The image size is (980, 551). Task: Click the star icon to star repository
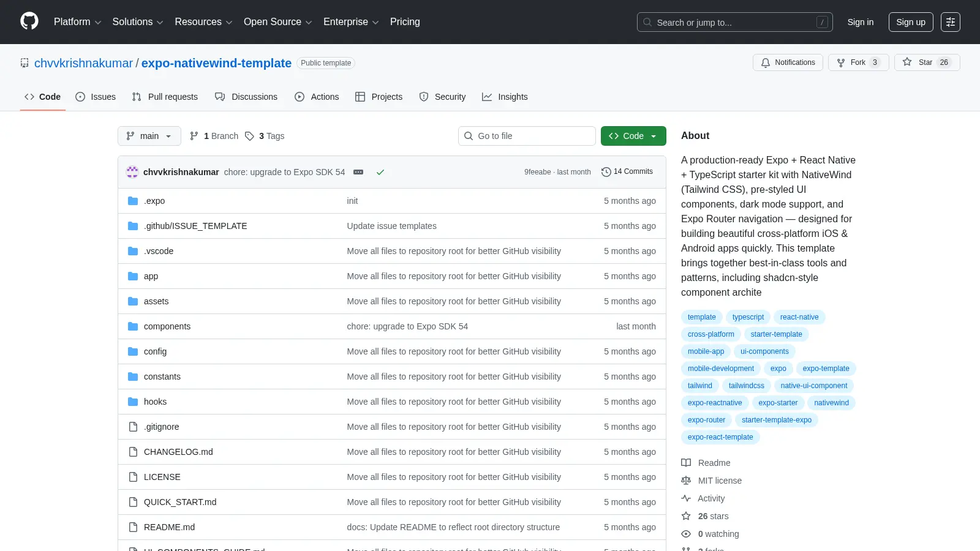[907, 62]
